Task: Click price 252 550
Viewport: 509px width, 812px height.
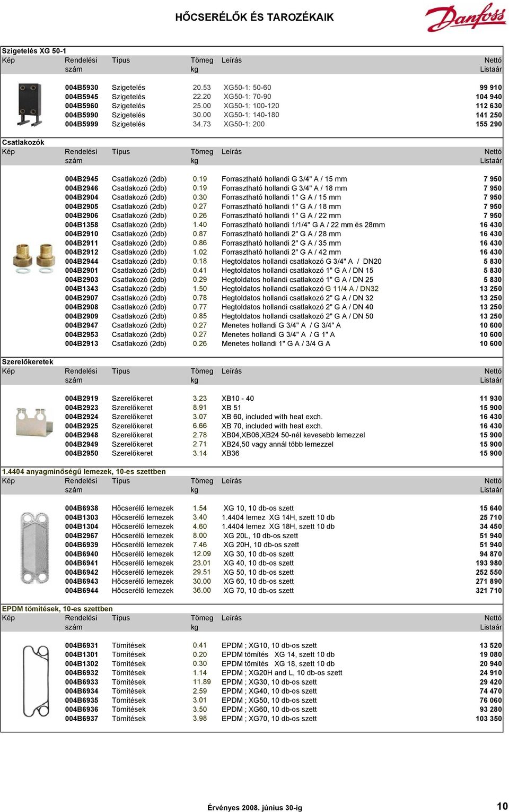Action: tap(489, 572)
